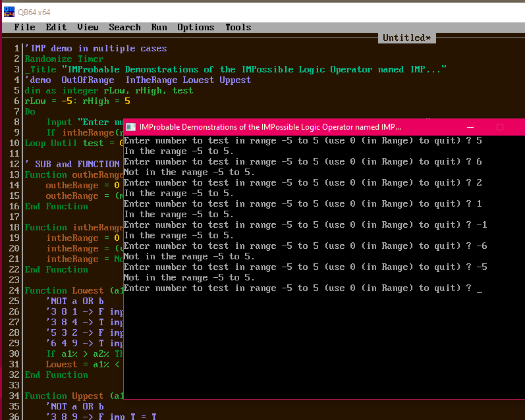
Task: Open the Run menu
Action: (159, 27)
